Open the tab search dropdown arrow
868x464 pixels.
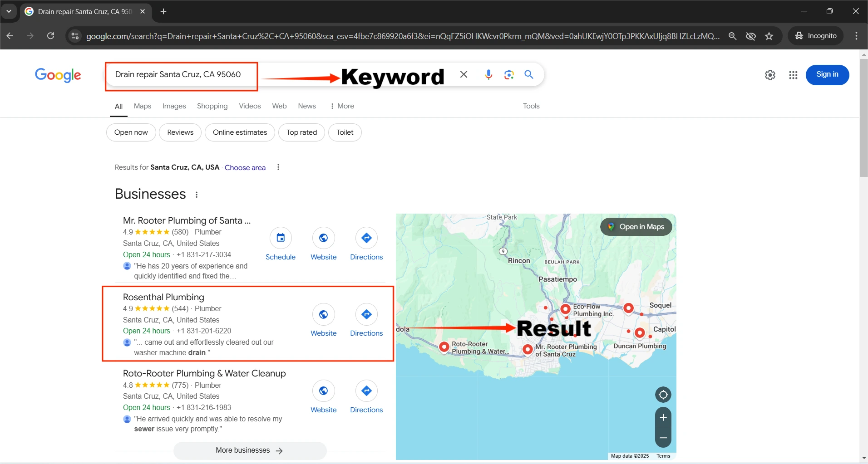(x=9, y=11)
